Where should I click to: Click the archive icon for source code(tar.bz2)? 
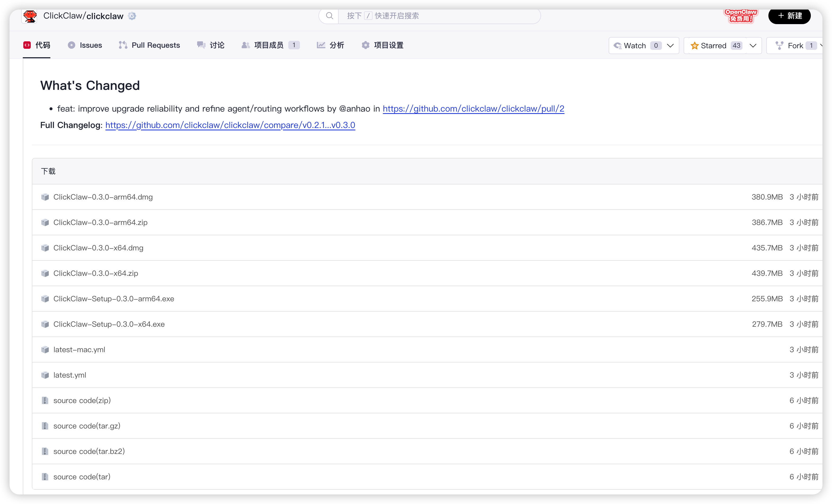tap(45, 451)
